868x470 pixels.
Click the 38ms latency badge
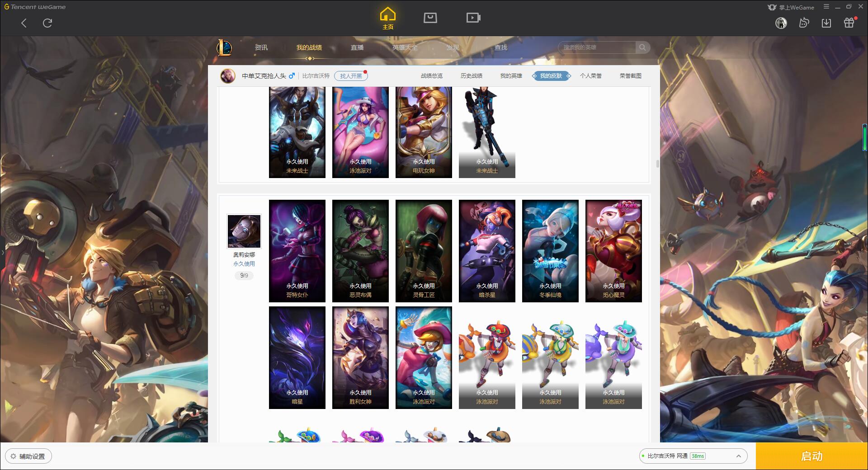(698, 456)
